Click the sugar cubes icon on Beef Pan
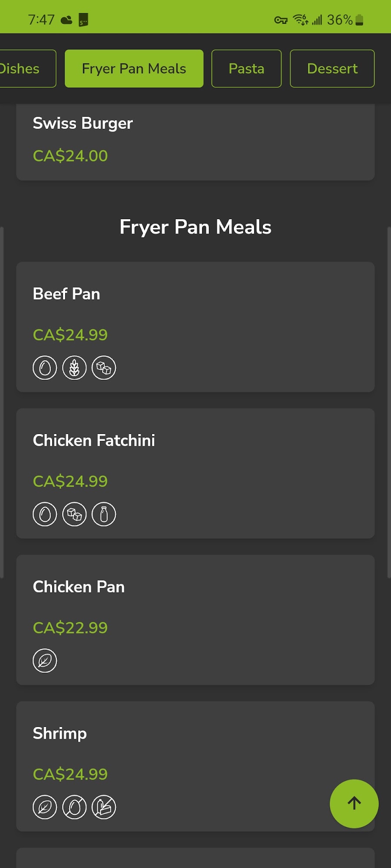Screen dimensions: 391x868 click(x=104, y=367)
